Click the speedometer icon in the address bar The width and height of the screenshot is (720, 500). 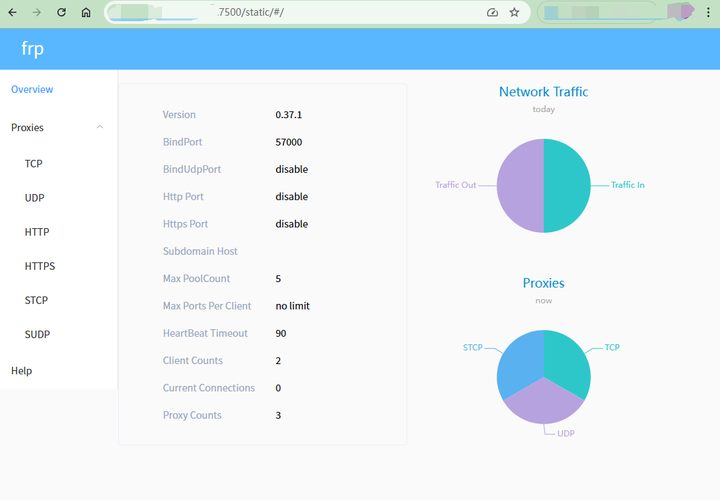(492, 12)
